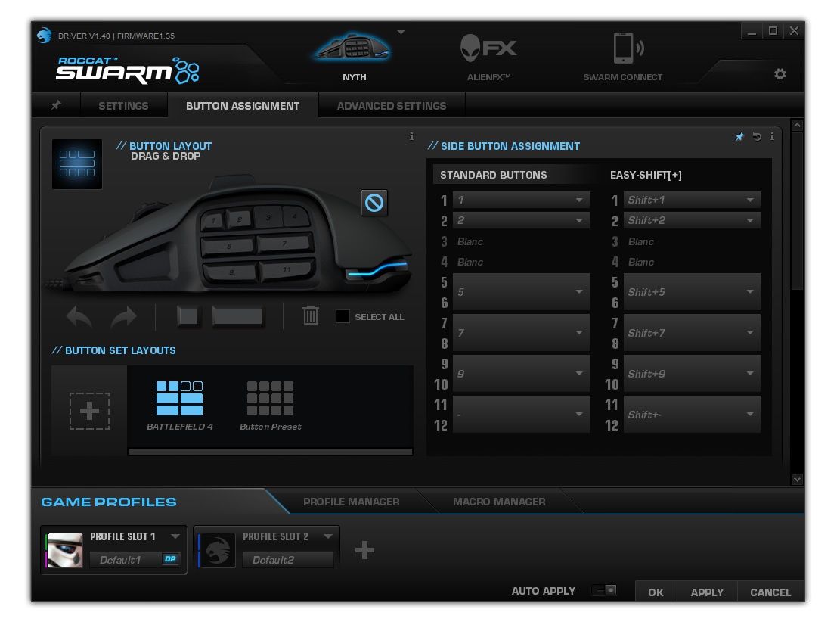The width and height of the screenshot is (840, 631).
Task: Open Swarm Connect phone icon
Action: point(628,48)
